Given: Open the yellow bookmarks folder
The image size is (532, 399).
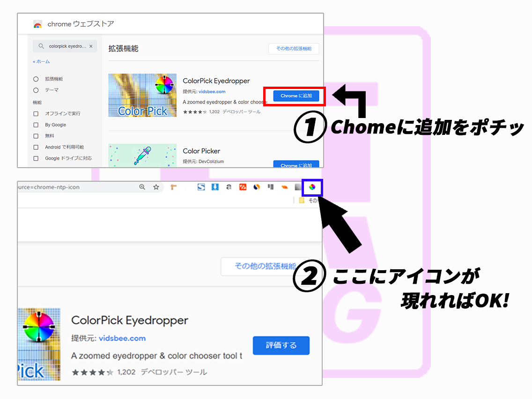Looking at the screenshot, I should (302, 200).
